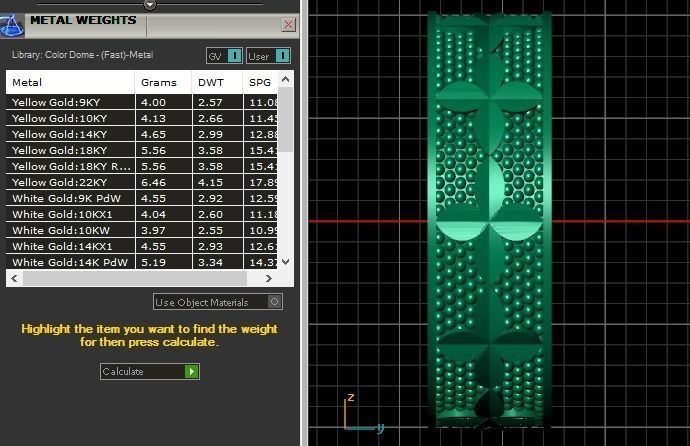This screenshot has width=690, height=446.
Task: Click the vertical scrollbar thumb in metals table
Action: pyautogui.click(x=286, y=120)
